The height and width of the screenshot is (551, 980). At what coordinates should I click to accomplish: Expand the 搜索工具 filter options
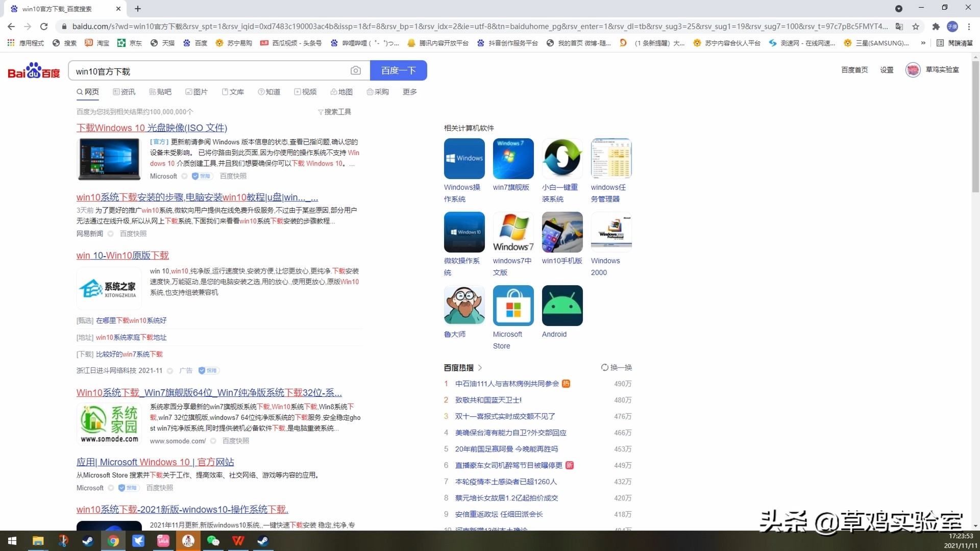[334, 111]
